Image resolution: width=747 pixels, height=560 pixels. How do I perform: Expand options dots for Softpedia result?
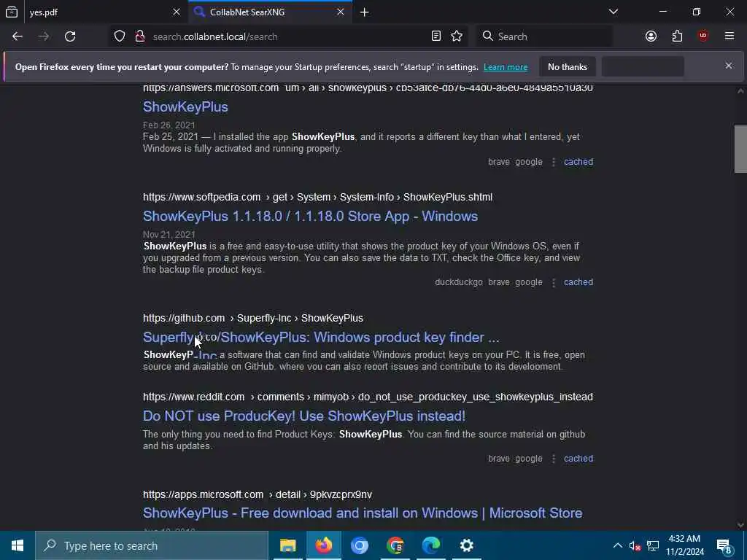click(x=553, y=282)
